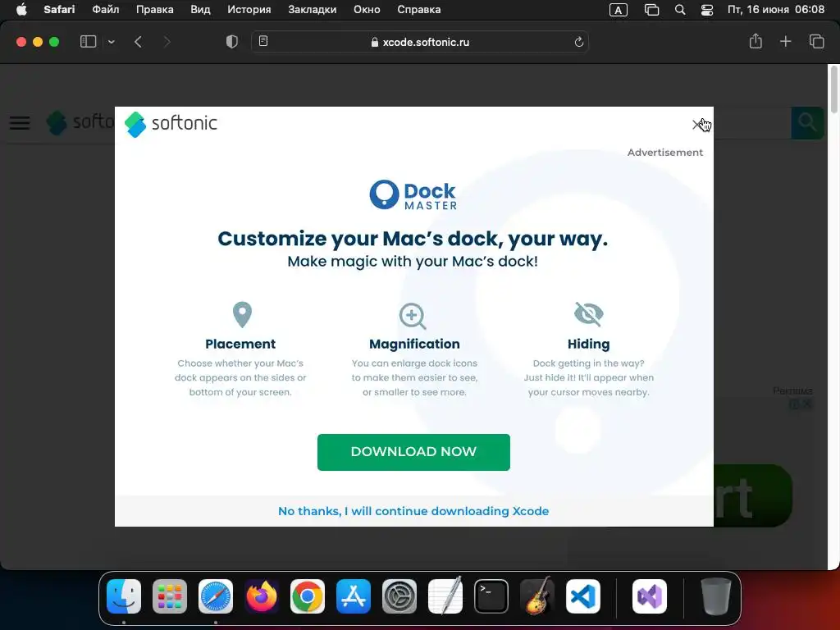Viewport: 840px width, 630px height.
Task: Open the Stage Manager menu bar icon
Action: coord(651,10)
